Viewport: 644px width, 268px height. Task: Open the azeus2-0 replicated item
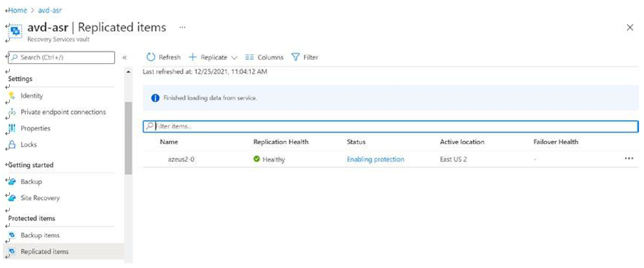[181, 159]
